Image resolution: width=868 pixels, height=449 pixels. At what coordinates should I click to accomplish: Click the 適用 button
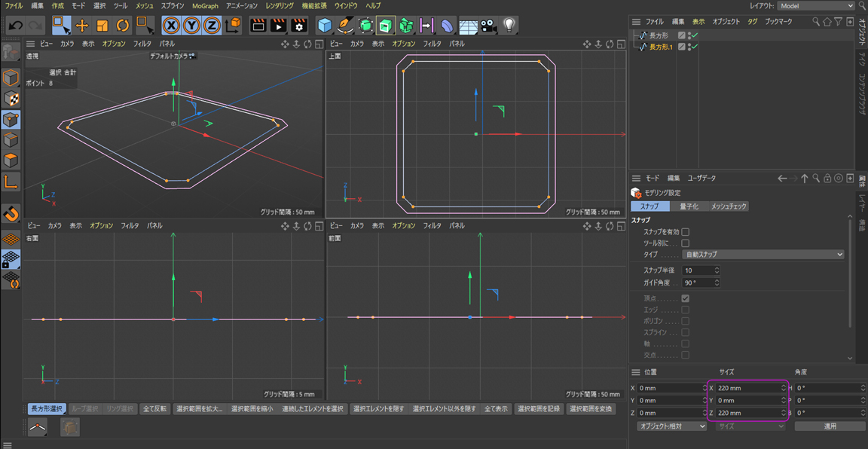pyautogui.click(x=830, y=426)
